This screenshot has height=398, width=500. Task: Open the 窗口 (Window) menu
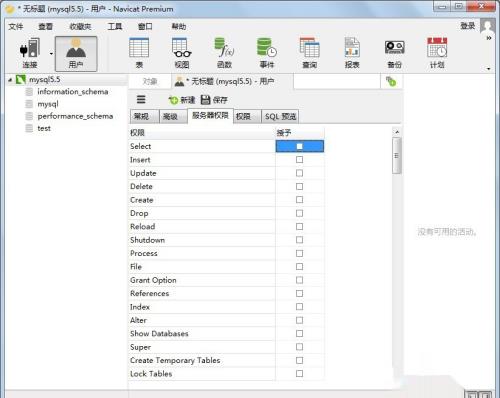coord(145,26)
